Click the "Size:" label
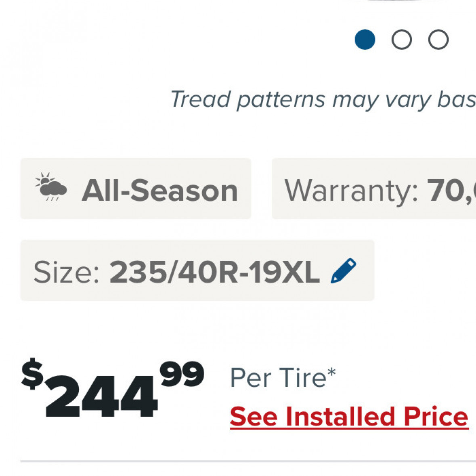The width and height of the screenshot is (476, 476). [66, 272]
